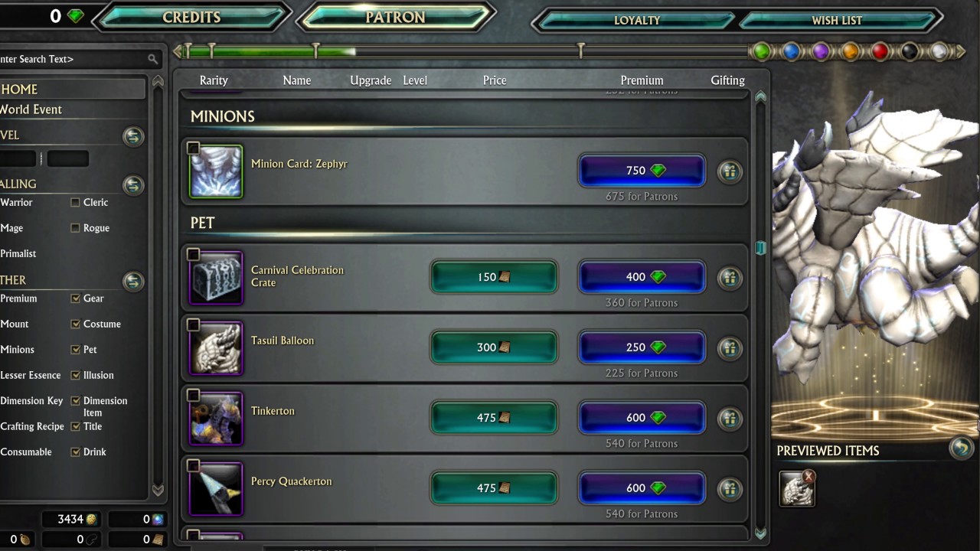
Task: Select the purple rarity gem filter
Action: (821, 52)
